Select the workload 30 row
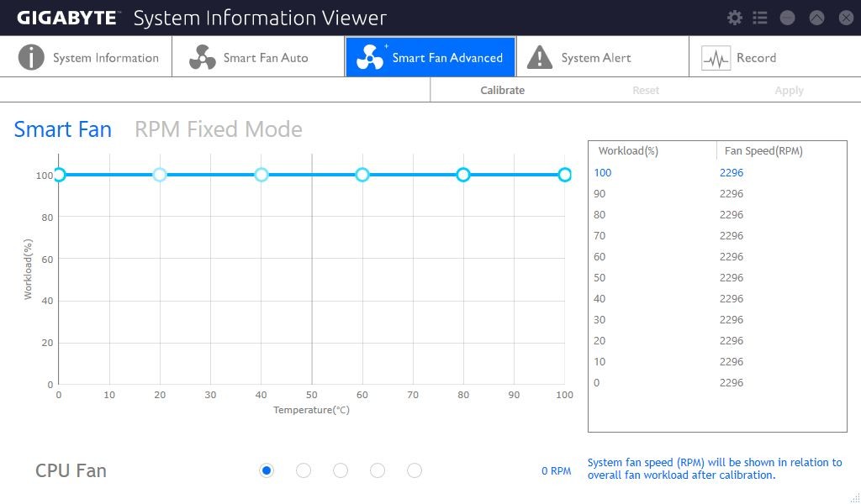The height and width of the screenshot is (504, 861). coord(717,320)
